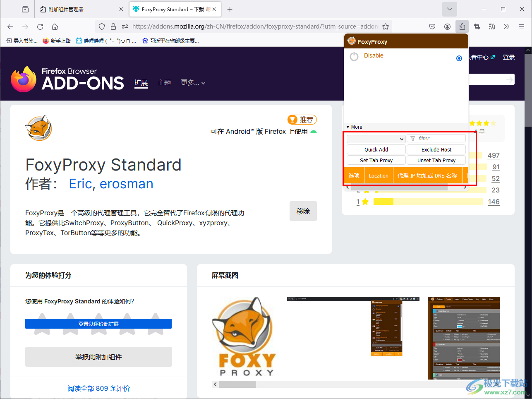The image size is (532, 399).
Task: Click the Exclude Host button
Action: pos(436,149)
